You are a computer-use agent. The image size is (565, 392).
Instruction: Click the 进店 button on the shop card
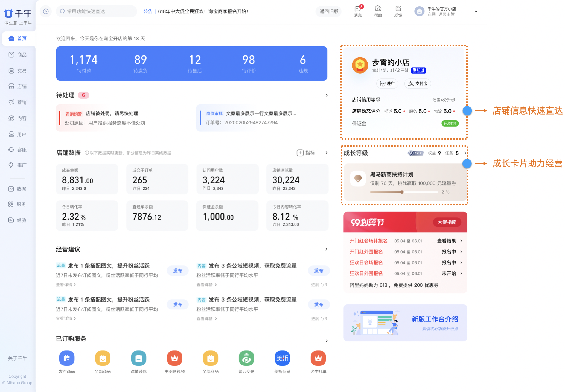click(x=387, y=84)
